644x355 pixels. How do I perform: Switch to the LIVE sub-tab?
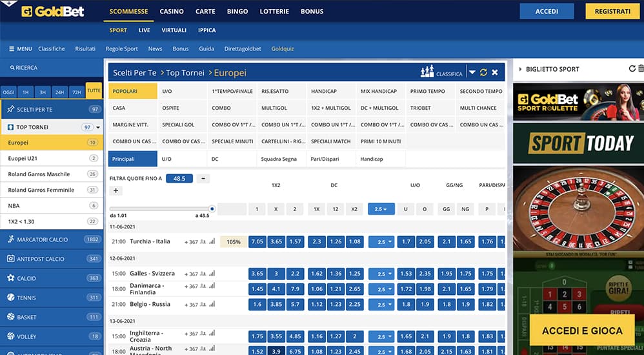pos(144,30)
